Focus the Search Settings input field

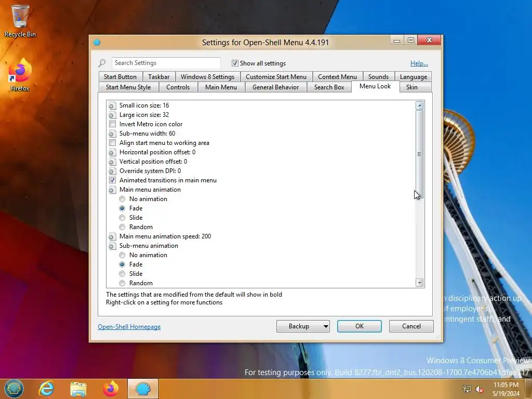tap(166, 63)
